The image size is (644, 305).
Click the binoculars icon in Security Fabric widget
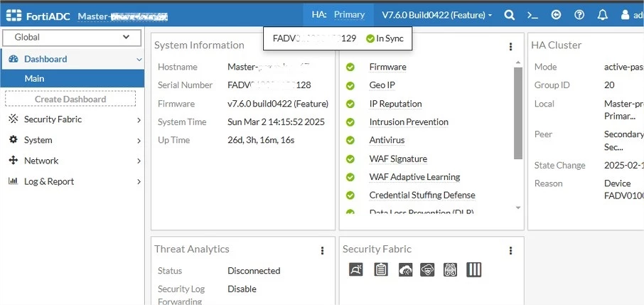click(x=450, y=269)
